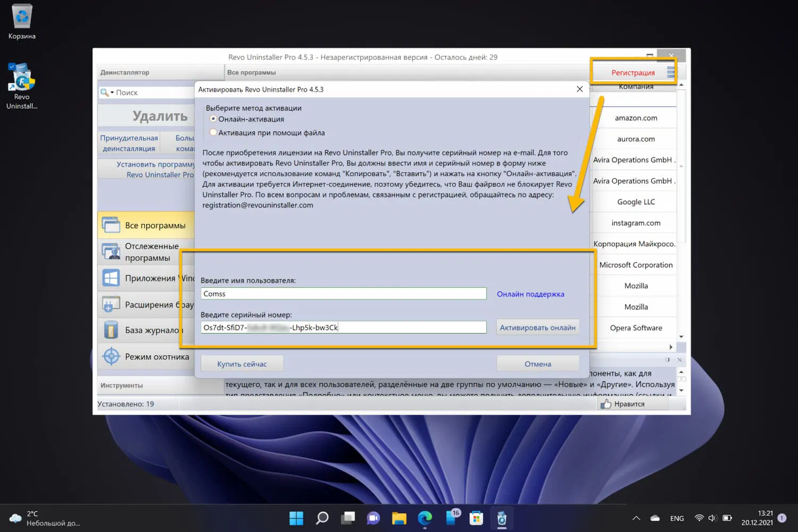Image resolution: width=798 pixels, height=532 pixels.
Task: Click the Купить сейчас button
Action: click(242, 364)
